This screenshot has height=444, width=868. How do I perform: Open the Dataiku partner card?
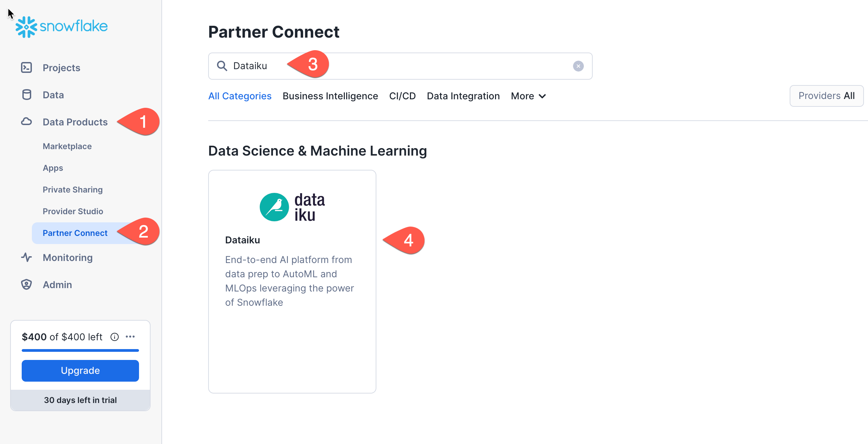[x=292, y=281]
